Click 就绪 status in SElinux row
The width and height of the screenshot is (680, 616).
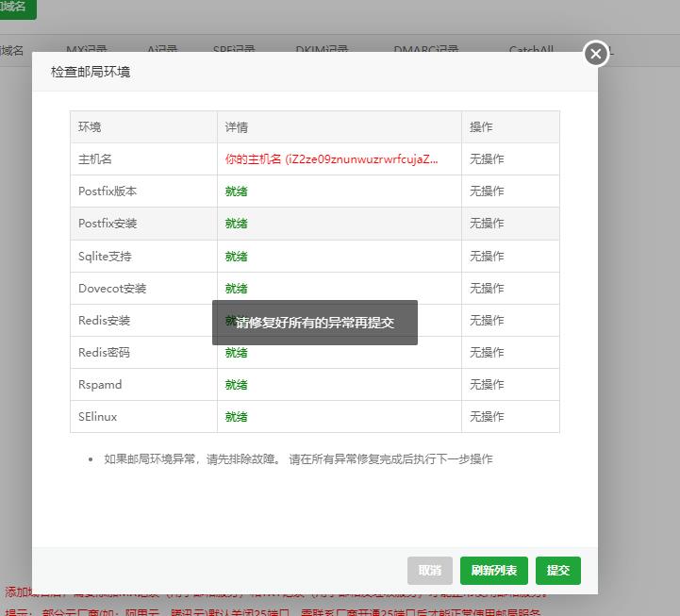coord(236,417)
